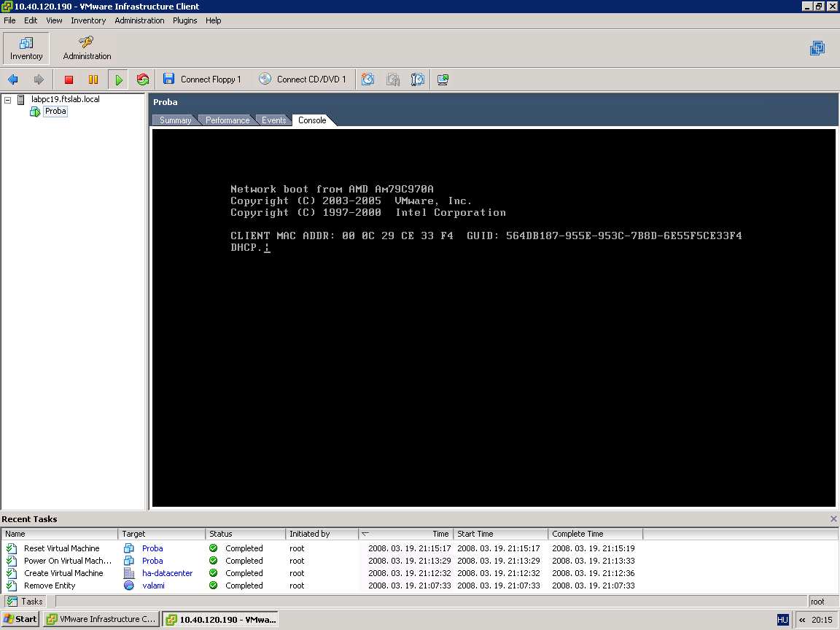Open the Windows Start menu

pyautogui.click(x=20, y=619)
